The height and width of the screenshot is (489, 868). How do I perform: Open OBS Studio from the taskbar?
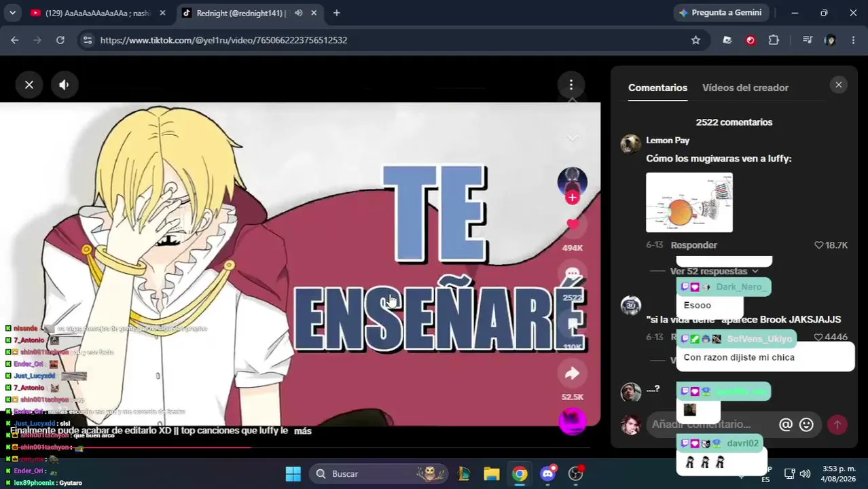576,474
